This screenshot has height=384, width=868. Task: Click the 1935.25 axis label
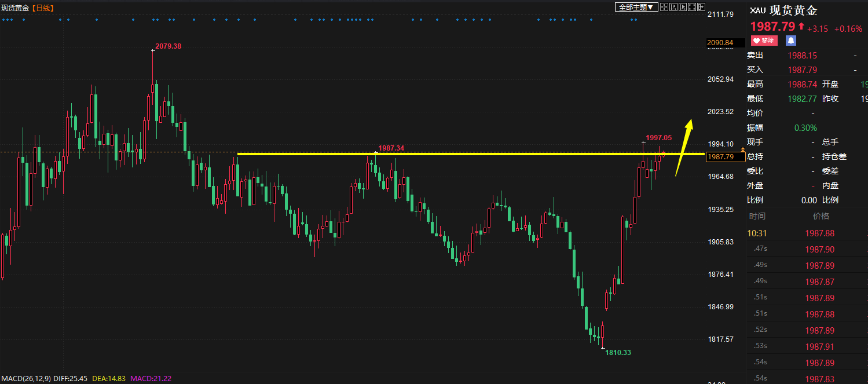click(721, 209)
